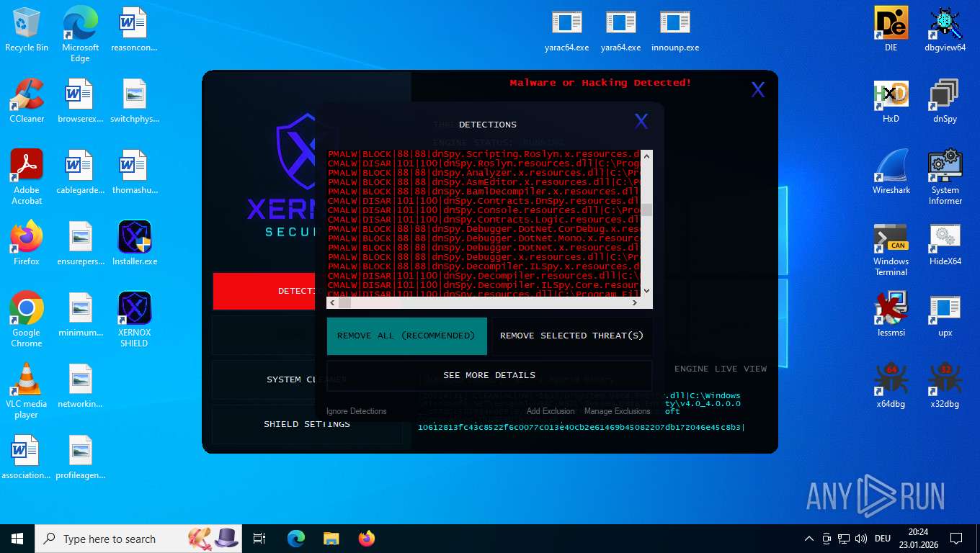980x553 pixels.
Task: Select the DIE desktop icon
Action: tap(891, 30)
